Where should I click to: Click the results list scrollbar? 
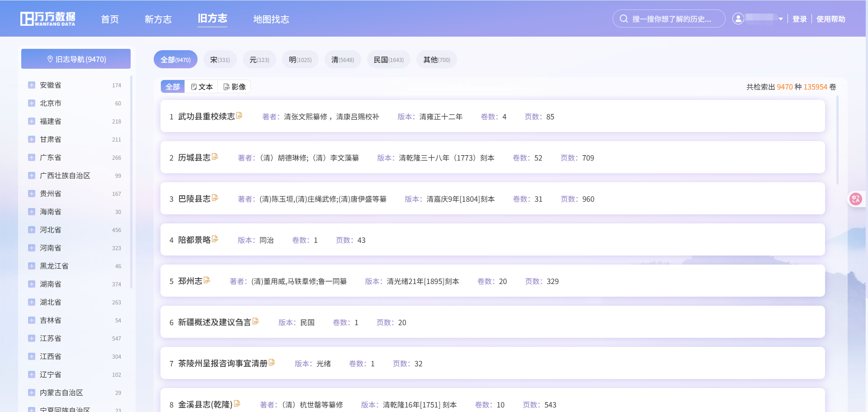coord(837,140)
